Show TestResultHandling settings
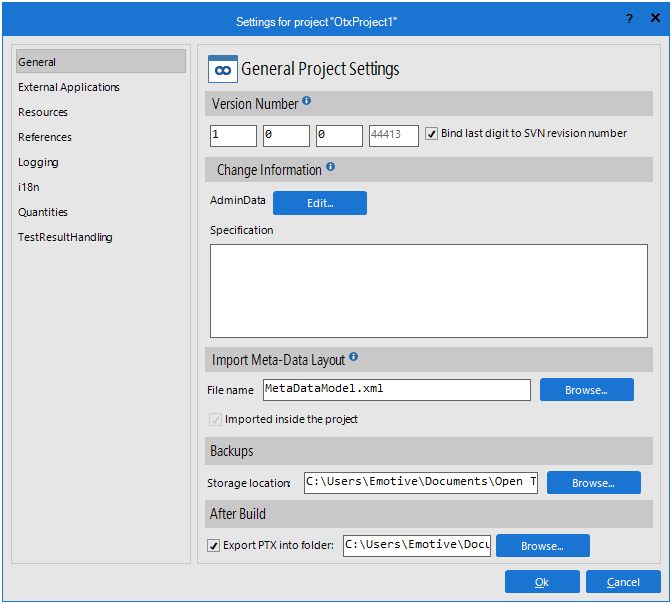Viewport: 672px width, 604px height. click(65, 237)
